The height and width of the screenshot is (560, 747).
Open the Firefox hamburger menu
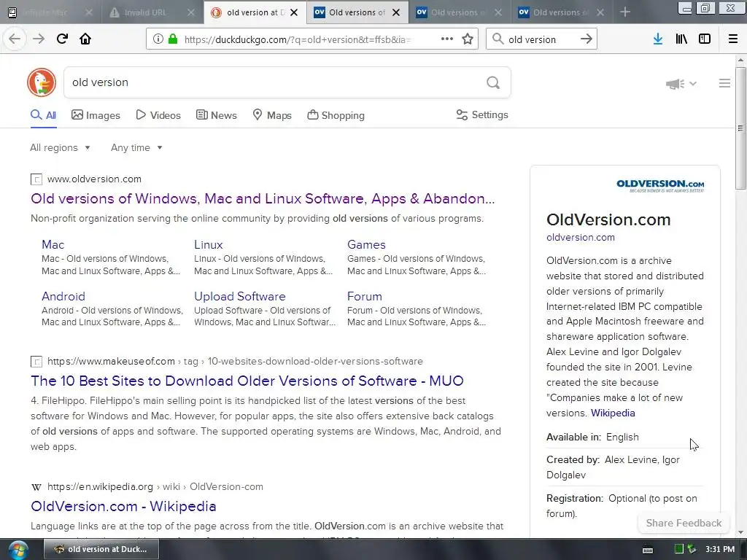(733, 39)
